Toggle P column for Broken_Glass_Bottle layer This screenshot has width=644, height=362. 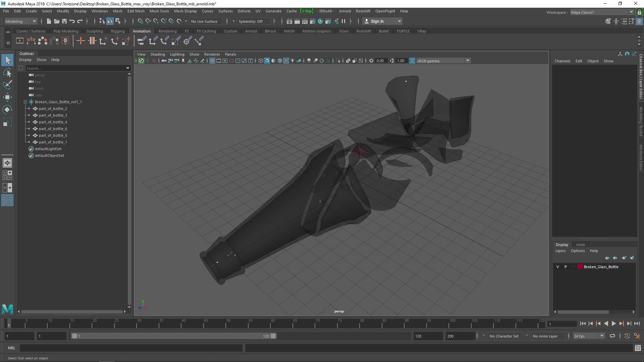click(565, 266)
